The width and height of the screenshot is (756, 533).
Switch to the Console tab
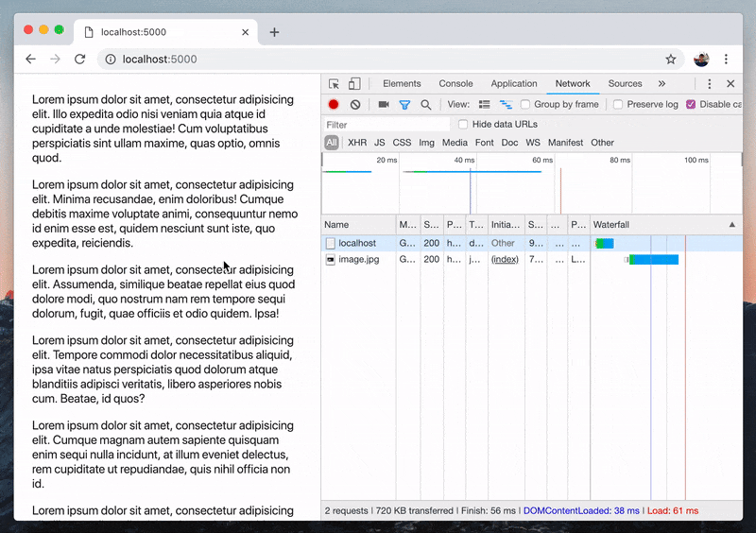pos(455,83)
